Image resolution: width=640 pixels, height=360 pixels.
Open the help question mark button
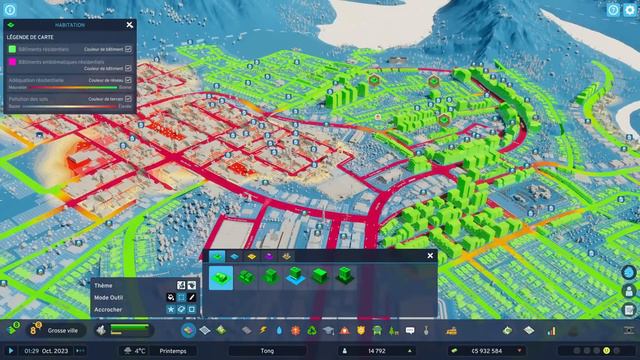click(x=613, y=10)
